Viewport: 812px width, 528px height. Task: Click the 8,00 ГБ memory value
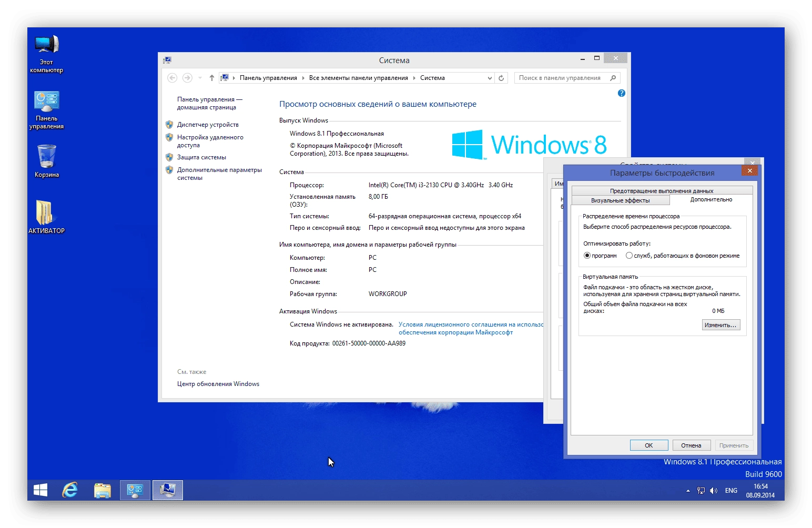pos(378,197)
